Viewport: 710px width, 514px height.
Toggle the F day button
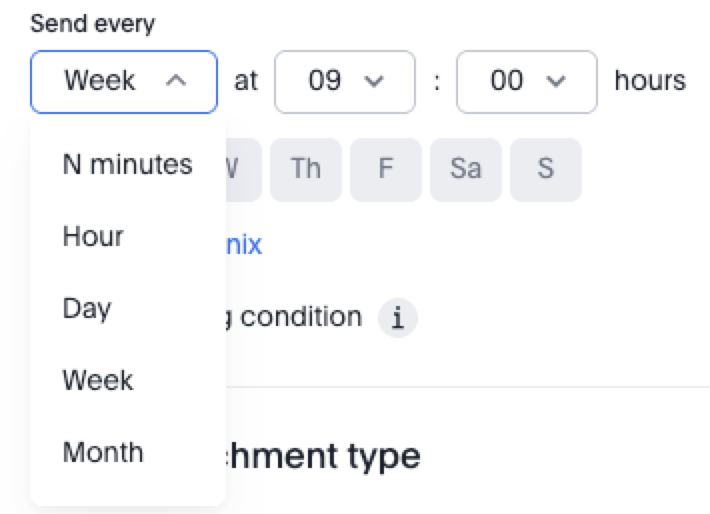coord(385,169)
